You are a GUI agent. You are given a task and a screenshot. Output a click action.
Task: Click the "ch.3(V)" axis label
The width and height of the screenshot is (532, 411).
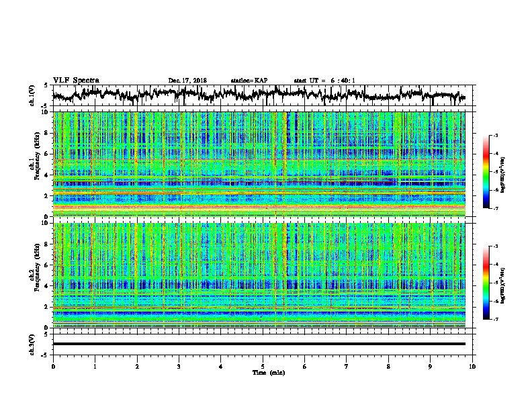pos(32,345)
